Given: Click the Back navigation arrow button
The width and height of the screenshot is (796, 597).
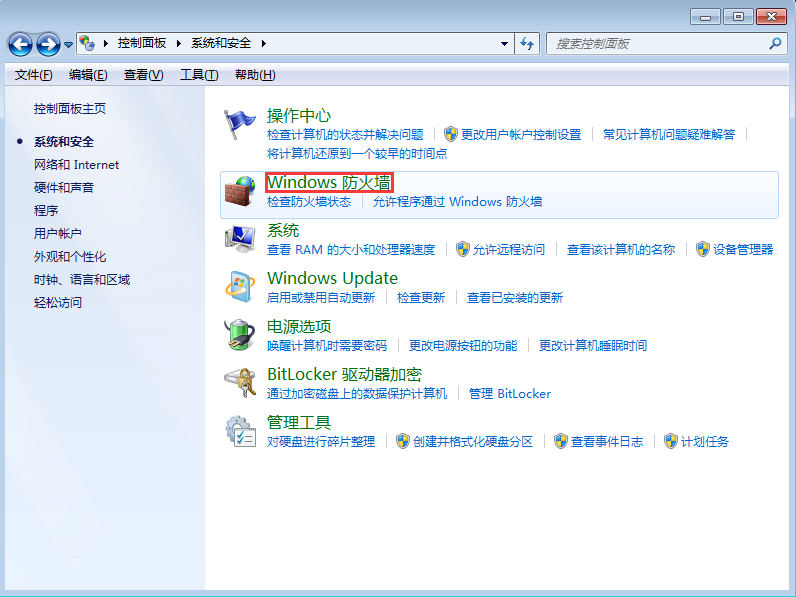Looking at the screenshot, I should click(x=20, y=44).
